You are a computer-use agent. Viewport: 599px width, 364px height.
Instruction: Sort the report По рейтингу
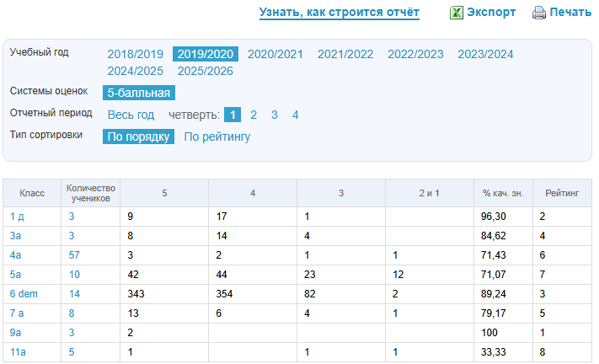click(217, 136)
